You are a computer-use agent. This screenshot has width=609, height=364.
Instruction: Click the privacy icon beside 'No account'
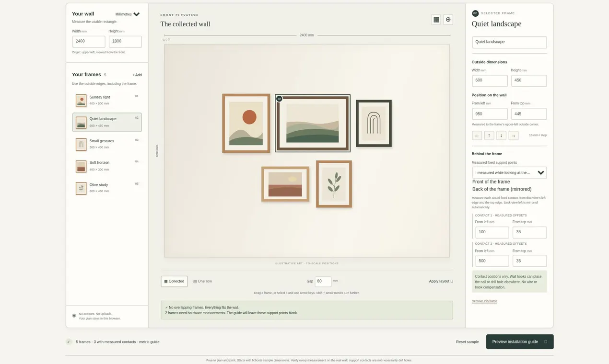(74, 316)
